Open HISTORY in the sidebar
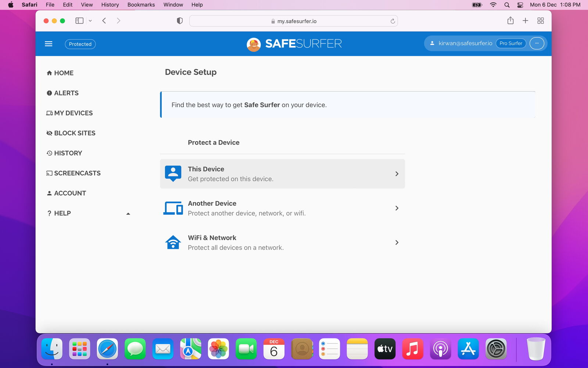Image resolution: width=588 pixels, height=368 pixels. pos(64,153)
